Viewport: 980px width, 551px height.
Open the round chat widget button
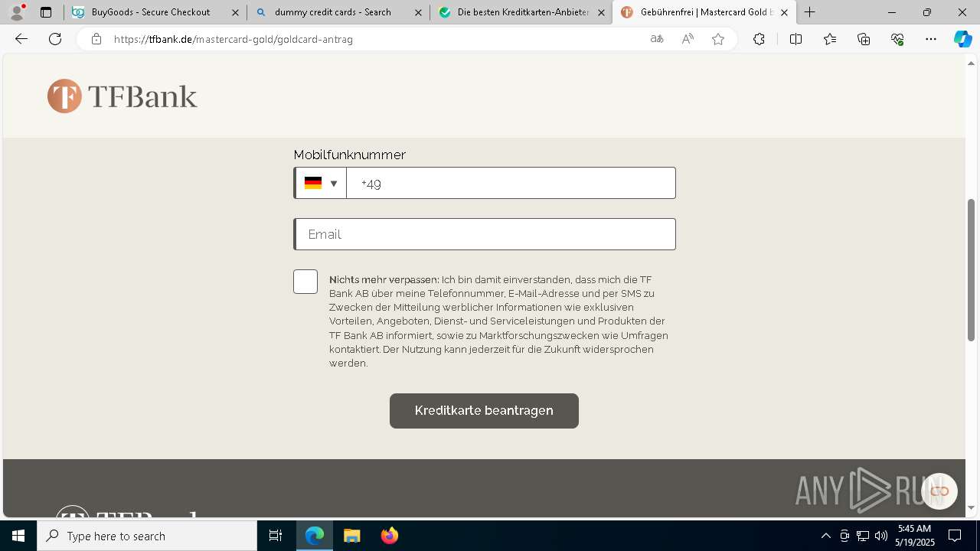[939, 491]
